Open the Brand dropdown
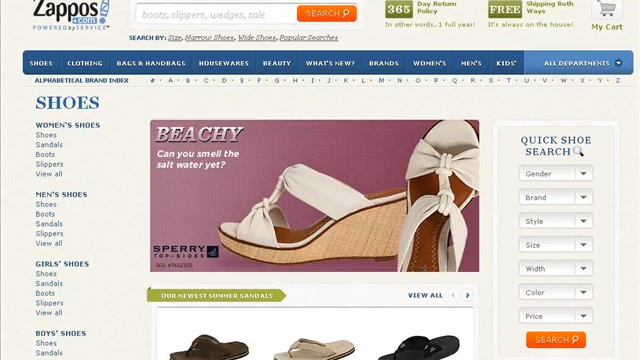Viewport: 640px width, 360px height. pyautogui.click(x=556, y=198)
